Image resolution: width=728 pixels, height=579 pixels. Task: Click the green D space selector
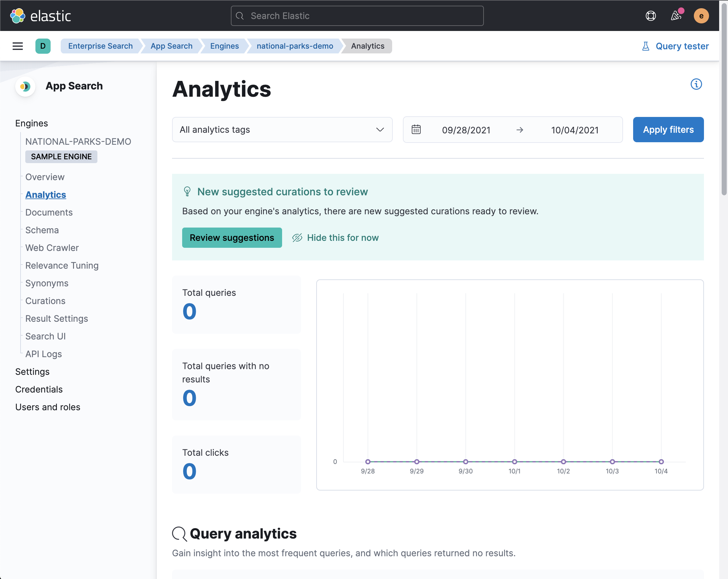coord(43,46)
